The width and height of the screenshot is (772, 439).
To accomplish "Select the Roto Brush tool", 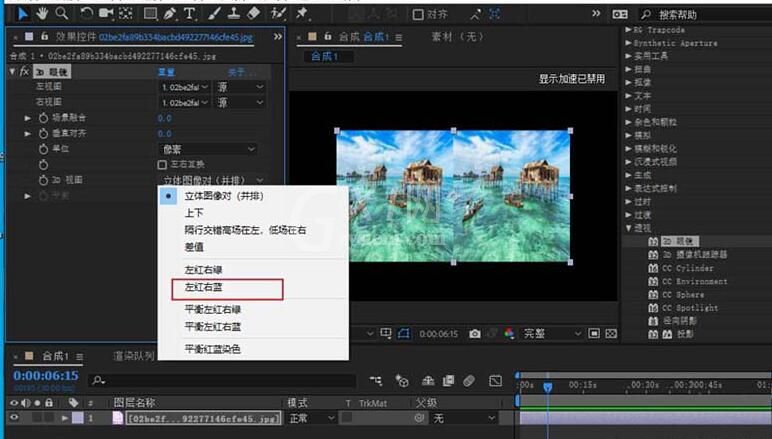I will point(279,14).
